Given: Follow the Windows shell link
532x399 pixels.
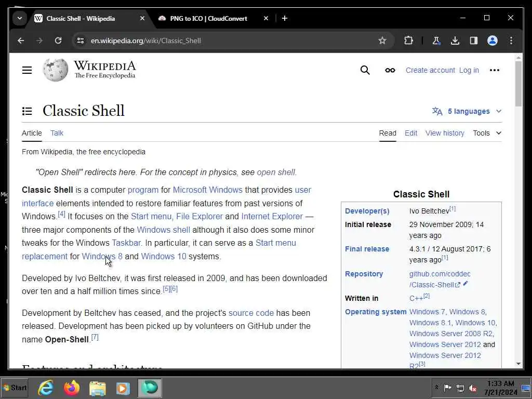Looking at the screenshot, I should point(163,230).
